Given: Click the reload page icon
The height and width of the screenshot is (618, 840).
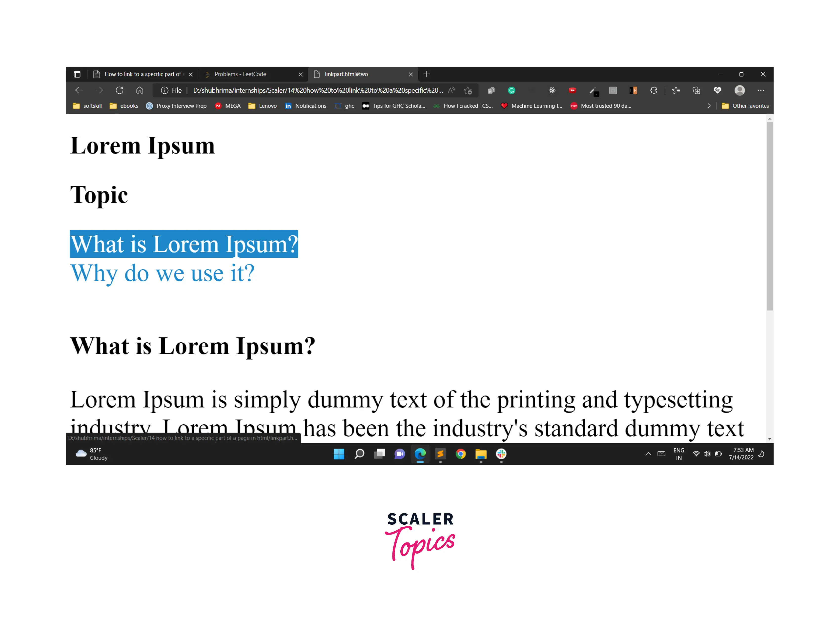Looking at the screenshot, I should point(118,90).
